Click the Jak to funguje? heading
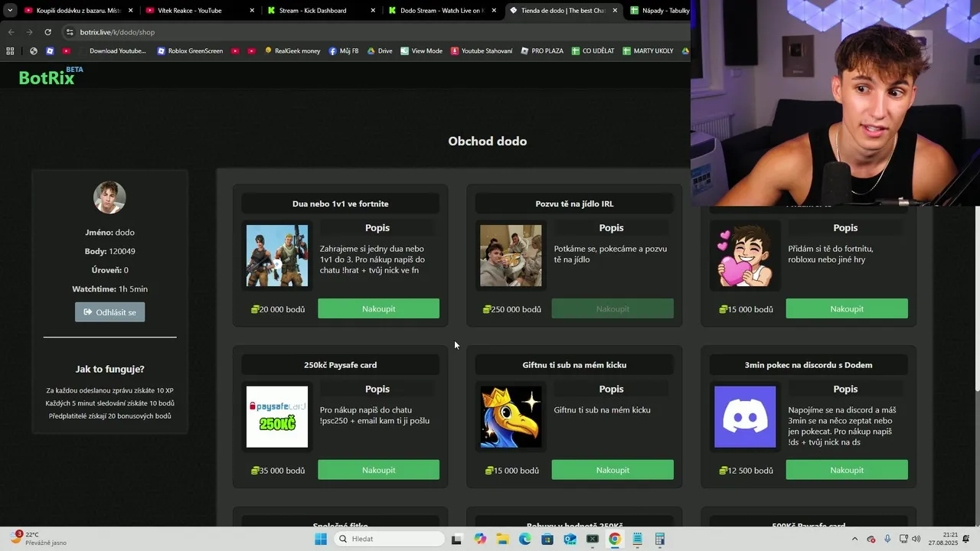Viewport: 980px width, 551px height. point(109,369)
